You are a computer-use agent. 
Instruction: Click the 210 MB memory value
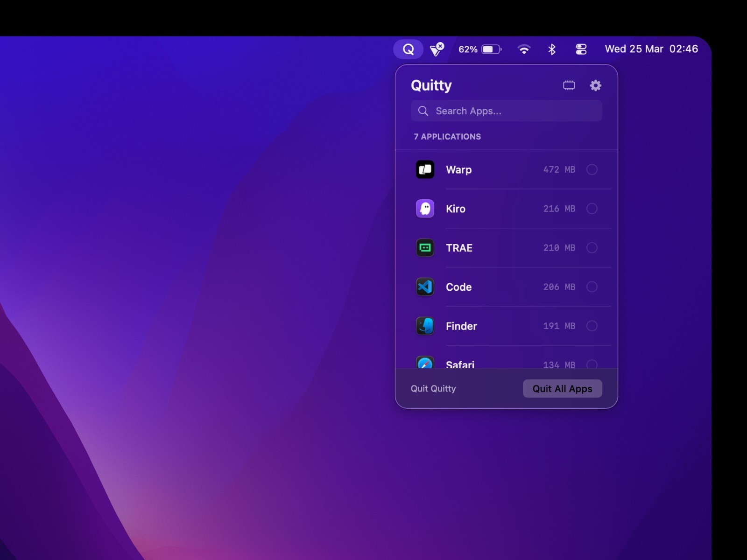559,248
